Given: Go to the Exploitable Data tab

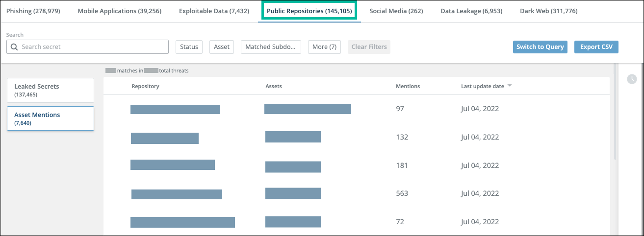Looking at the screenshot, I should (214, 11).
